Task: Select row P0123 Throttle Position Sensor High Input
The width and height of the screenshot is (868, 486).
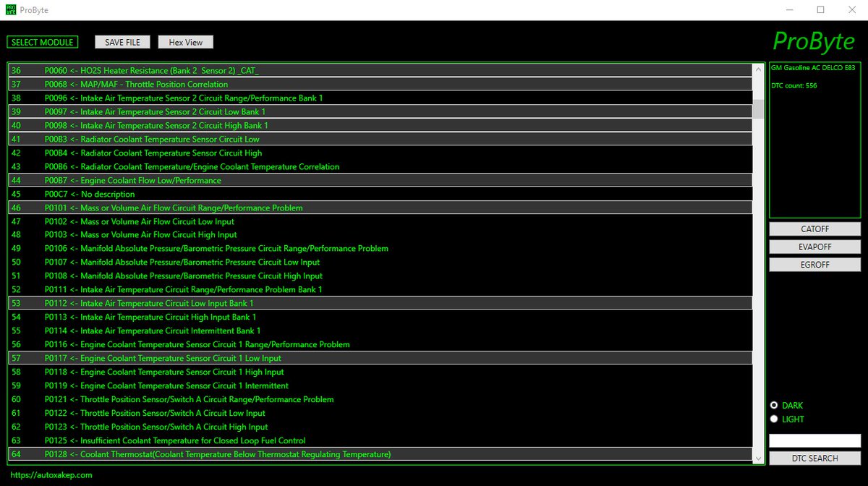Action: [380, 427]
